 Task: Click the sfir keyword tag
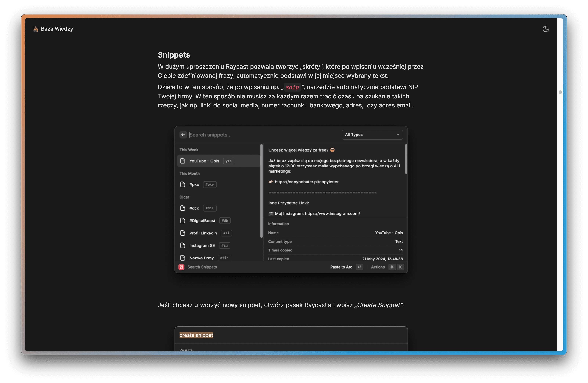point(224,258)
